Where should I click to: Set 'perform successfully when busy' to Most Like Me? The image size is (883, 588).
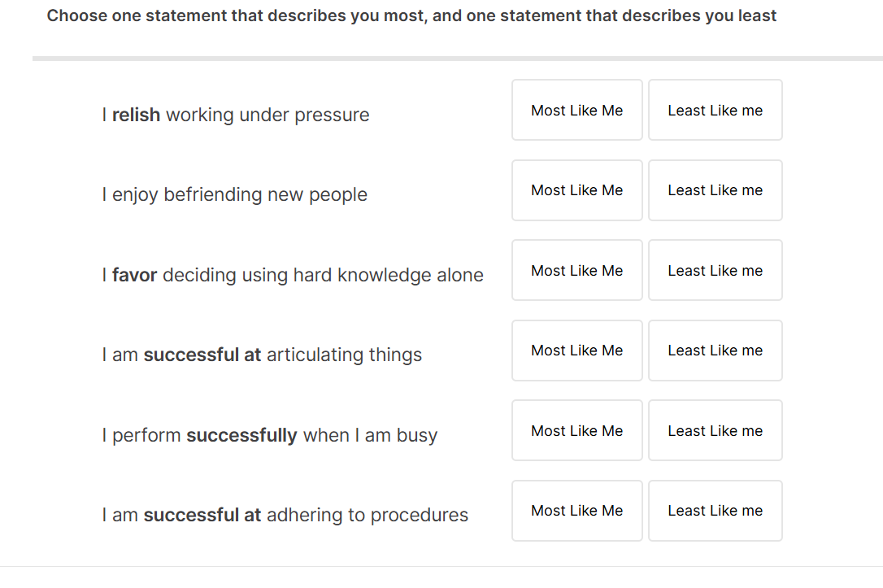(576, 431)
